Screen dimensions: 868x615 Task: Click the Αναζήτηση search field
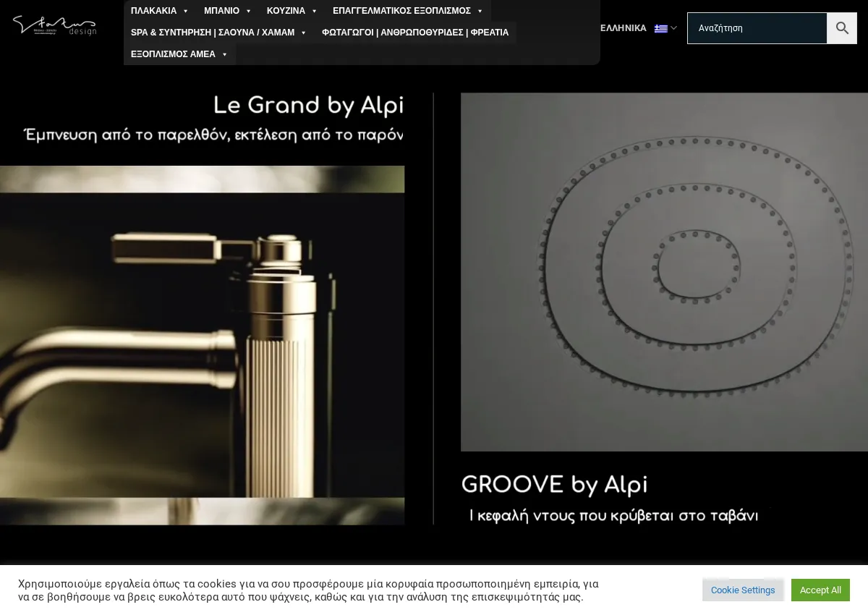(757, 28)
